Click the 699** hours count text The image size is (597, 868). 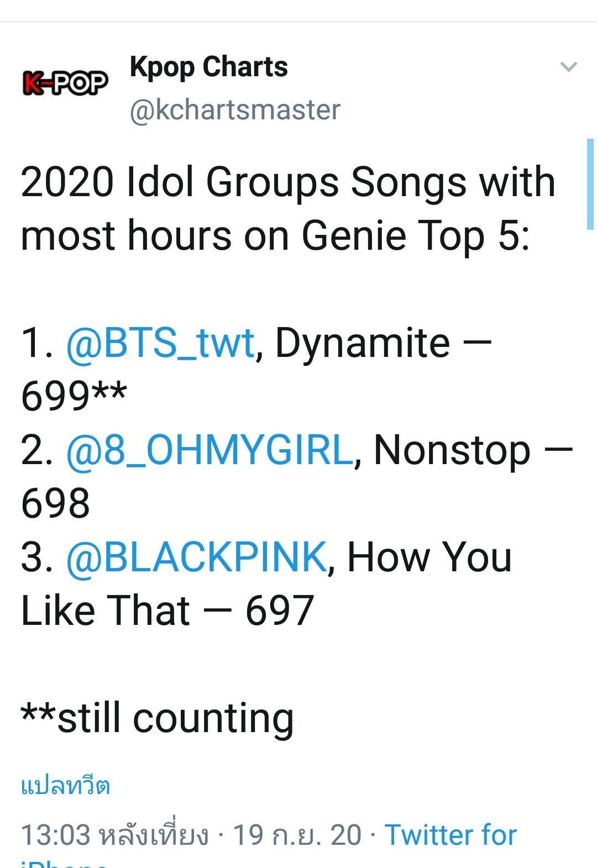74,396
